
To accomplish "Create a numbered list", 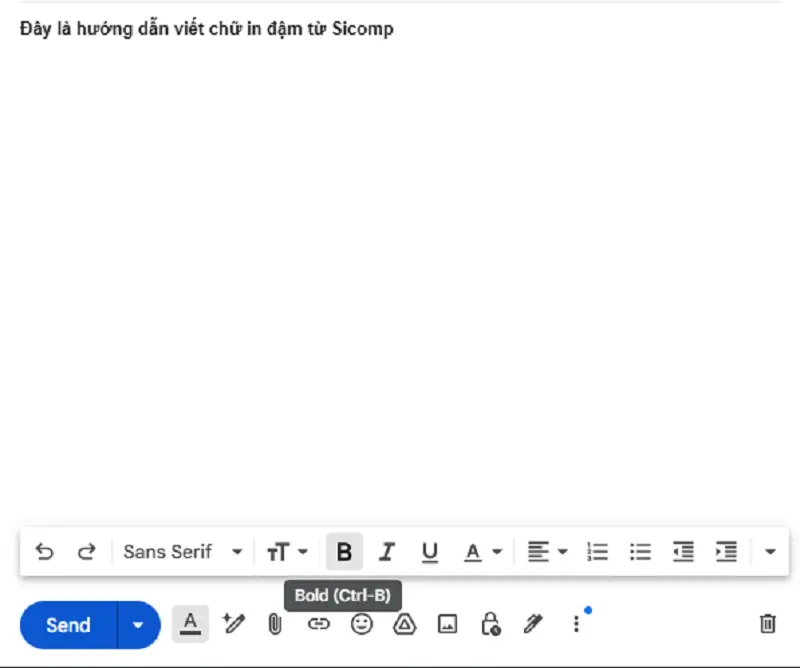I will tap(596, 551).
